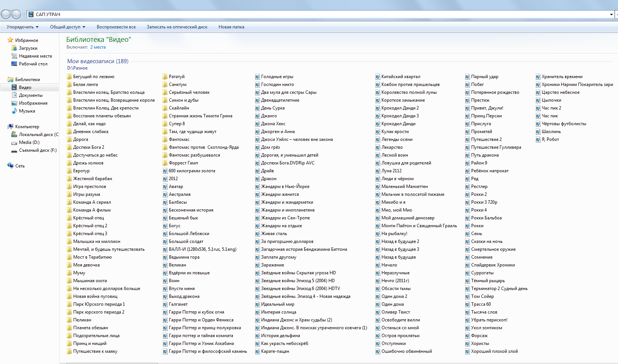The image size is (618, 364).
Task: Select Компьютер in navigation pane
Action: pyautogui.click(x=27, y=127)
